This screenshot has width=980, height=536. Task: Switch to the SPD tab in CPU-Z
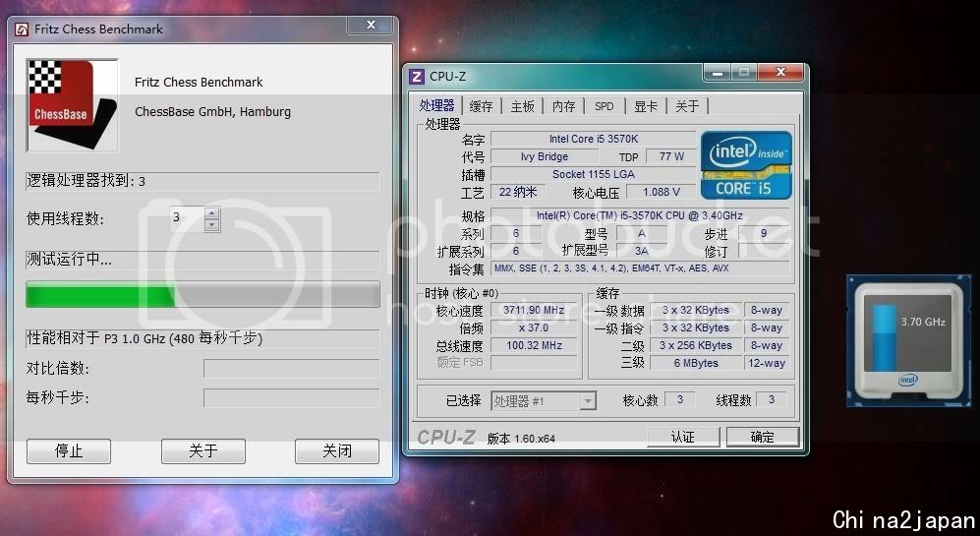[605, 106]
